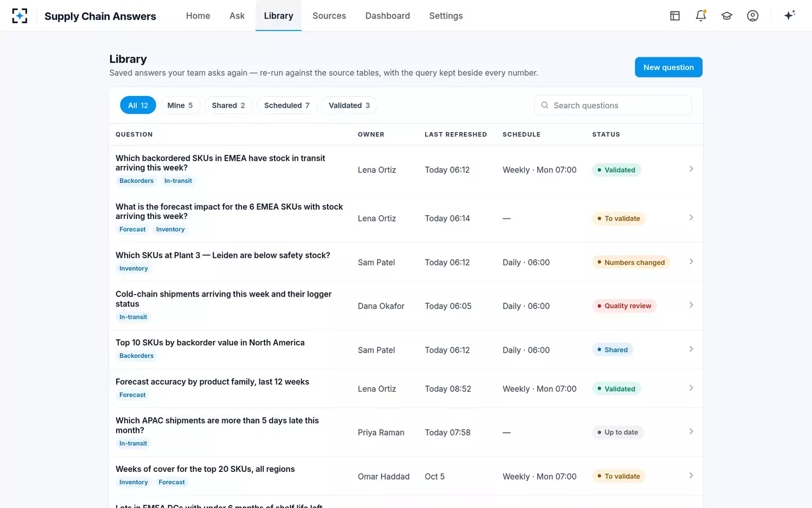Switch to the Ask tab

(237, 16)
